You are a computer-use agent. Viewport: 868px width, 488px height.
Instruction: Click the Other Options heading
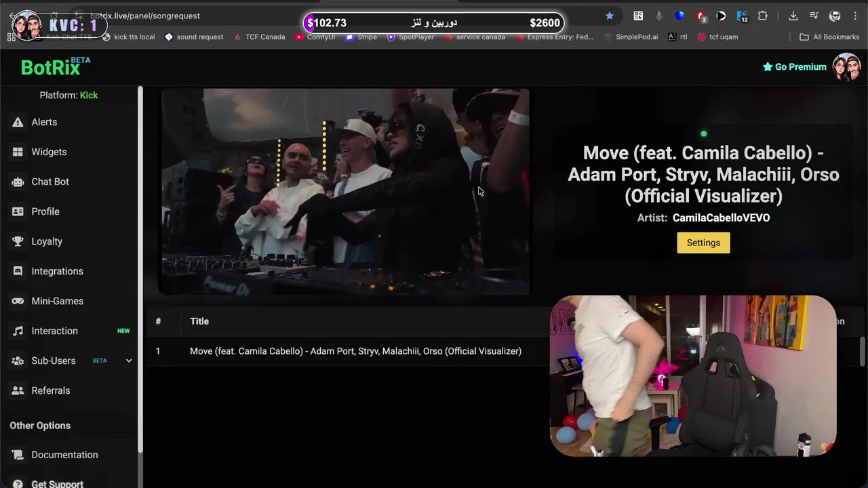(40, 426)
